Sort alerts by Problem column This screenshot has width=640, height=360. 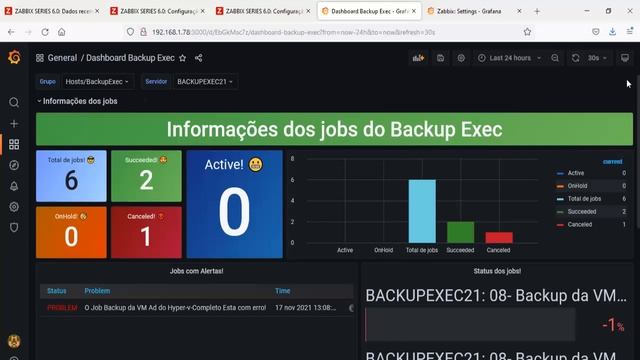pyautogui.click(x=97, y=291)
